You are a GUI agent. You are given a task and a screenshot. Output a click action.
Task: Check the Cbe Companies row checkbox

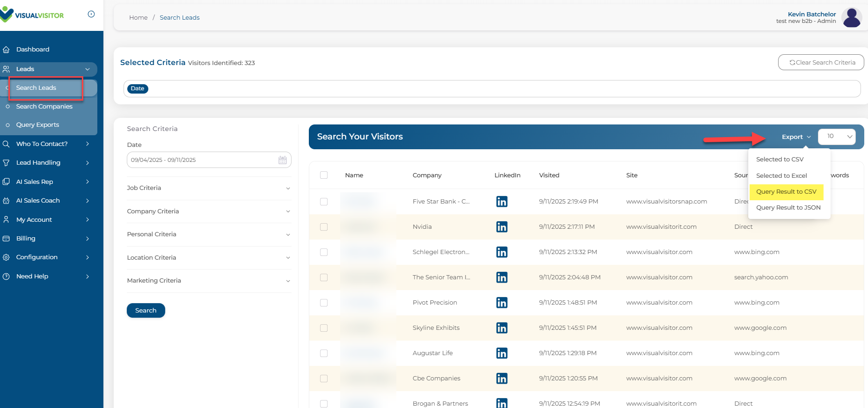coord(324,379)
